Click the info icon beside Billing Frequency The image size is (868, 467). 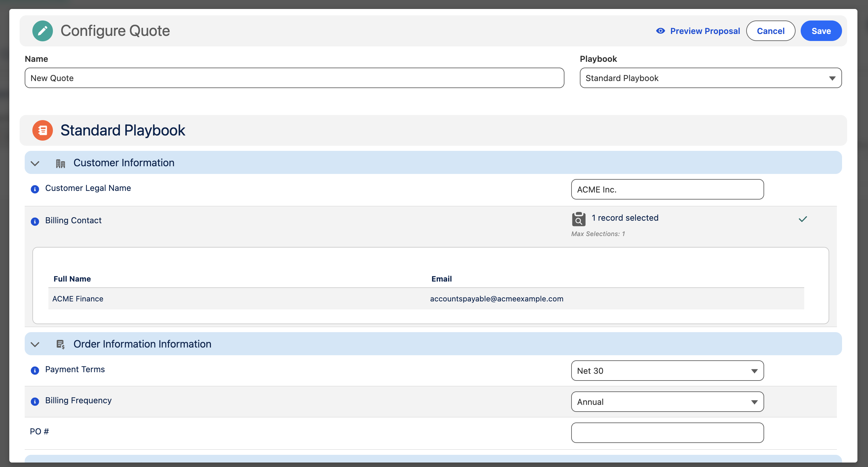(x=35, y=401)
